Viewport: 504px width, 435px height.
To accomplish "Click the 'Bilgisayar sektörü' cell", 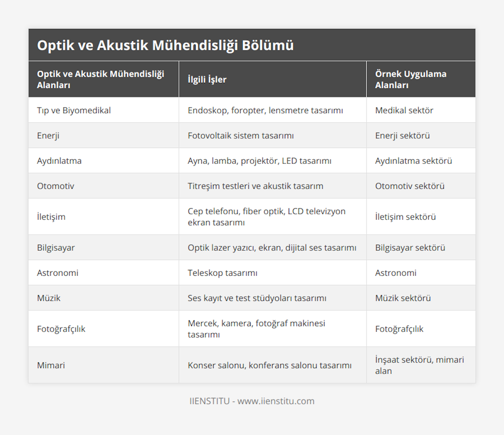I will coord(410,248).
